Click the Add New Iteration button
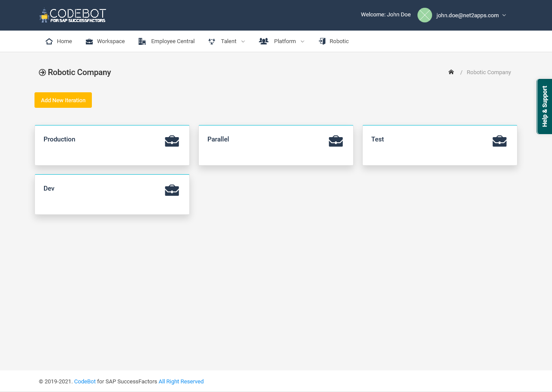This screenshot has width=552, height=392. click(x=63, y=100)
